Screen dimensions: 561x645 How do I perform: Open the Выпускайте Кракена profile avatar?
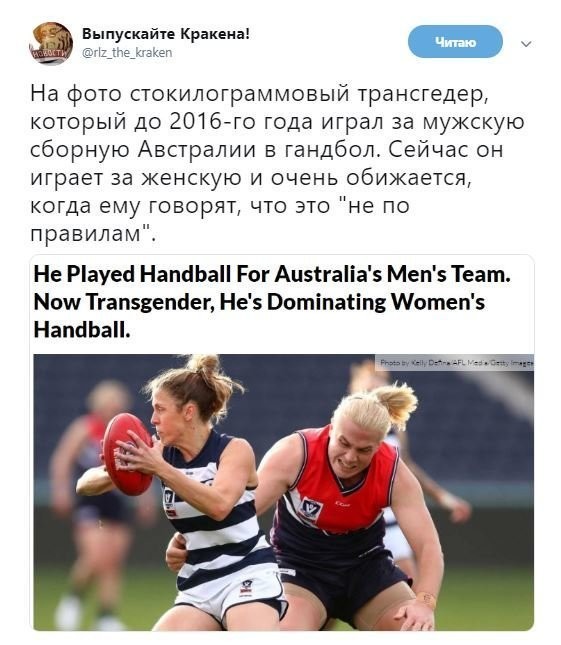[51, 43]
